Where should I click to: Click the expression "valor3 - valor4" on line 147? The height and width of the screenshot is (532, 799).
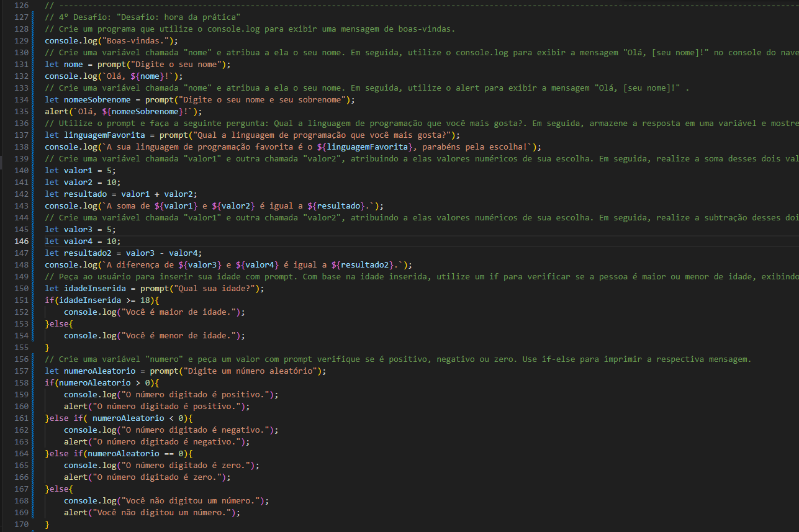(x=161, y=253)
